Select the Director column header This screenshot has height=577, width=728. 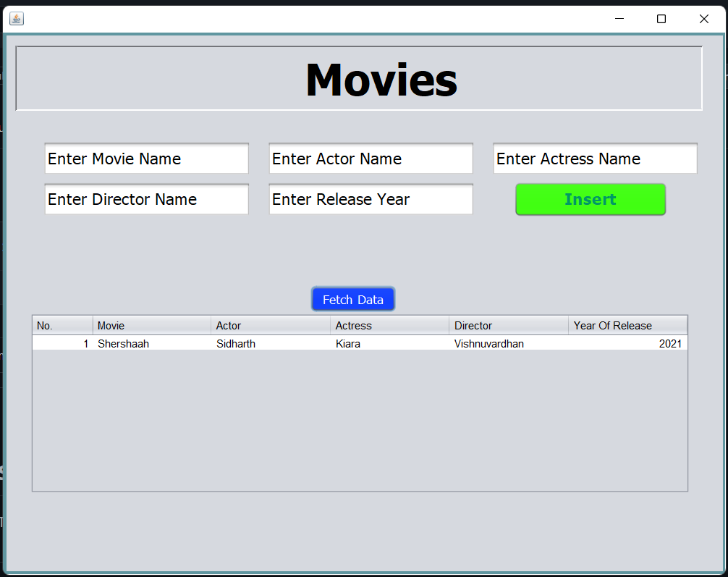point(509,325)
